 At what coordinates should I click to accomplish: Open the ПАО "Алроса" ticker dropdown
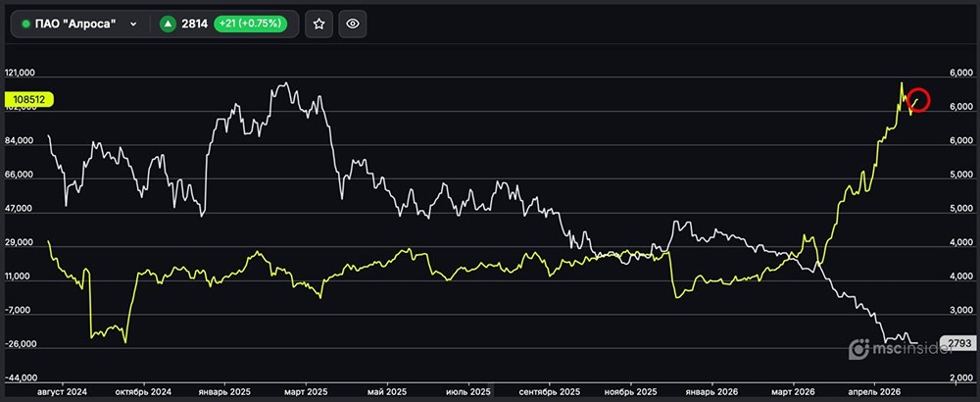(79, 24)
